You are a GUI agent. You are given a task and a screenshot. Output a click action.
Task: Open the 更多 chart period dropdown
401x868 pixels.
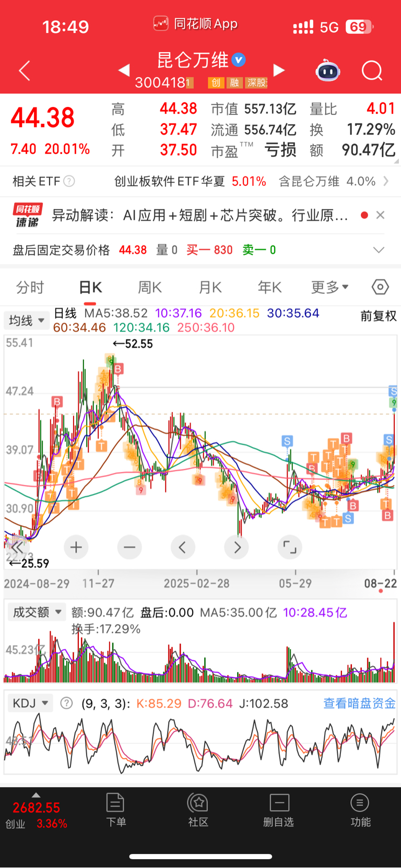click(x=329, y=287)
